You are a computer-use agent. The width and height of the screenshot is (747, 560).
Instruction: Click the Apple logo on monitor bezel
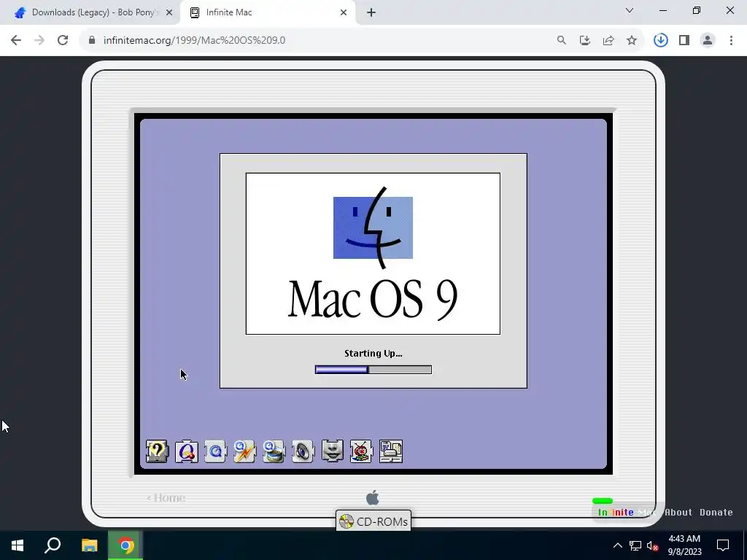373,497
